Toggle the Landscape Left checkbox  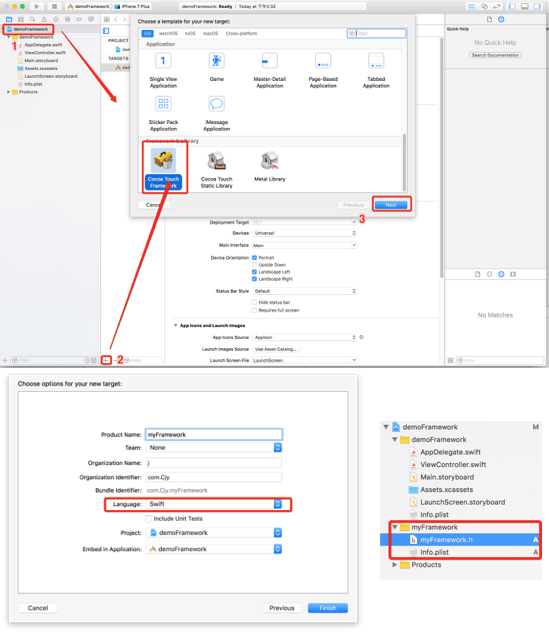tap(254, 272)
